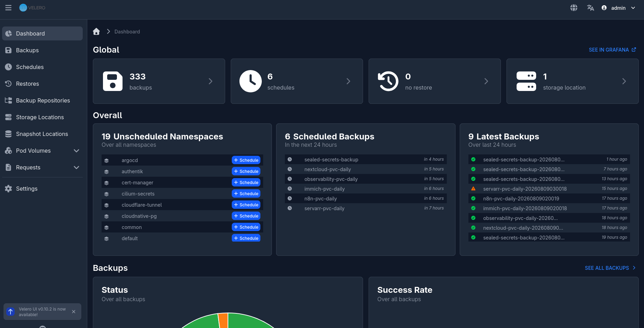Schedule the authentik namespace
Screen dimensions: 644x328
pos(246,171)
